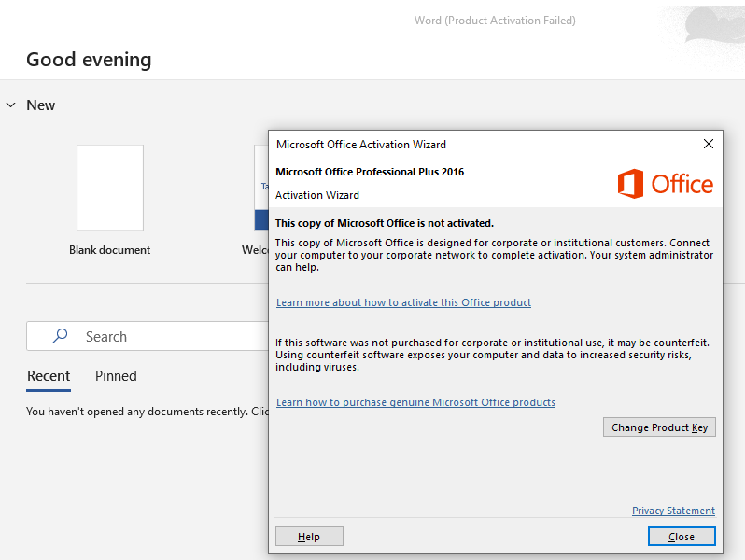Open the link about how to activate Office
Screen dimensions: 745x560
coord(403,302)
